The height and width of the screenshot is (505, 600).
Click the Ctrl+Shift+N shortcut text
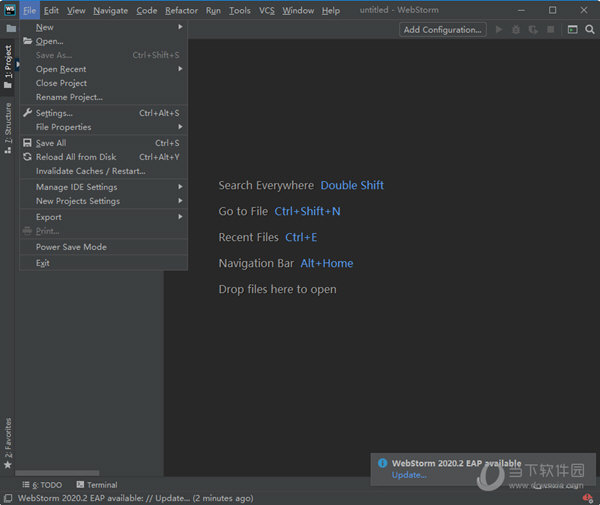pyautogui.click(x=307, y=211)
